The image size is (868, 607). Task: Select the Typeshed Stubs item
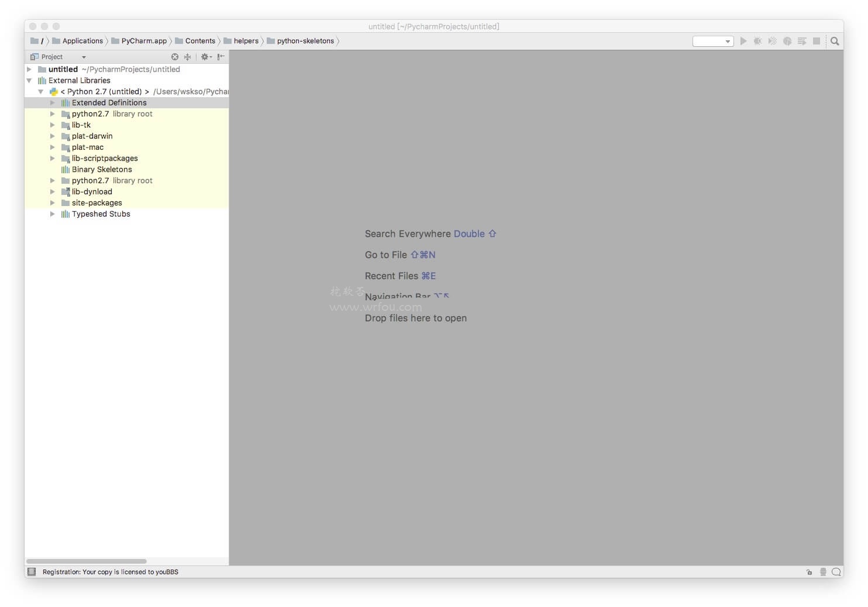click(126, 214)
